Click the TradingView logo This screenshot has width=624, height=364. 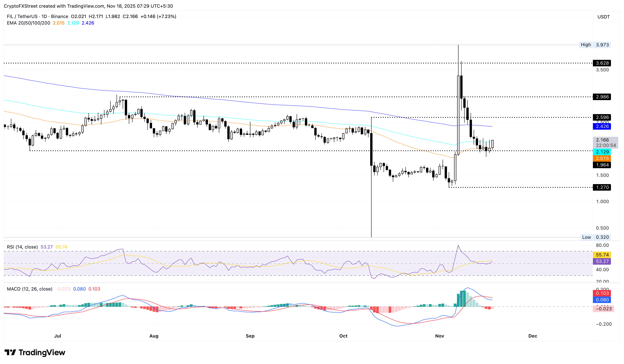coord(35,353)
